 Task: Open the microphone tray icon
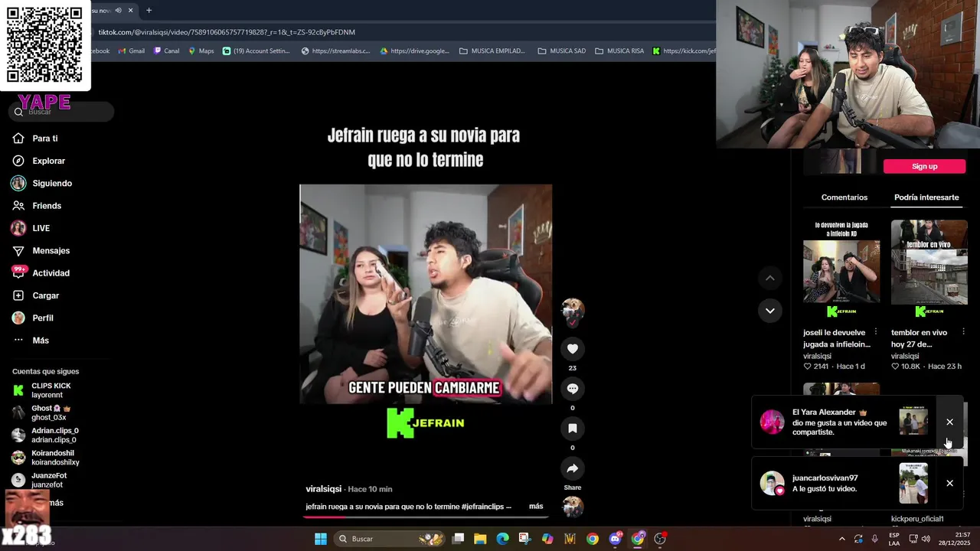point(874,539)
